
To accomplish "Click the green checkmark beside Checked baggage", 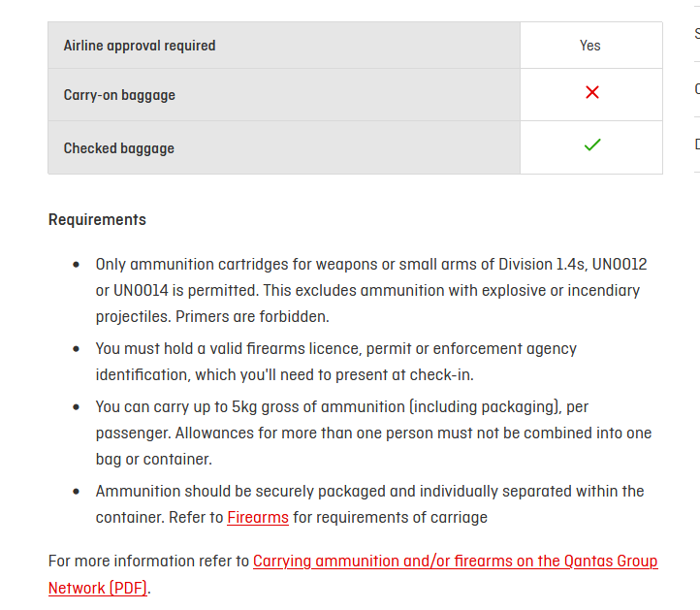I will pos(591,145).
